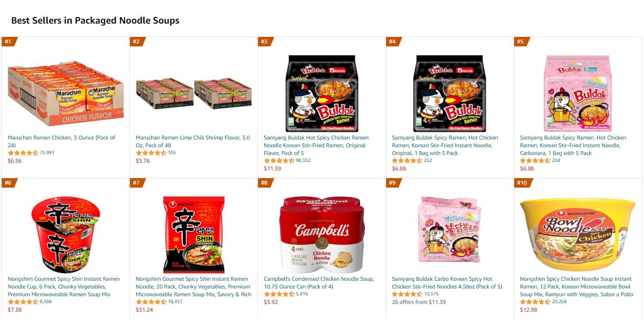Open the Maruchan Ramen Chicken product image
Image resolution: width=644 pixels, height=322 pixels.
(x=65, y=94)
